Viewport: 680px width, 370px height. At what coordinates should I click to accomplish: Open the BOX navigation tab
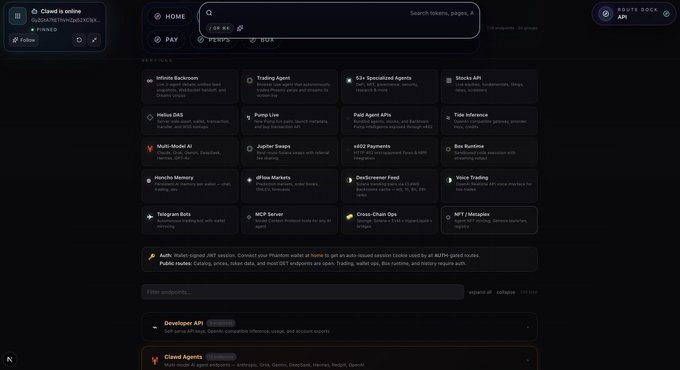point(262,39)
